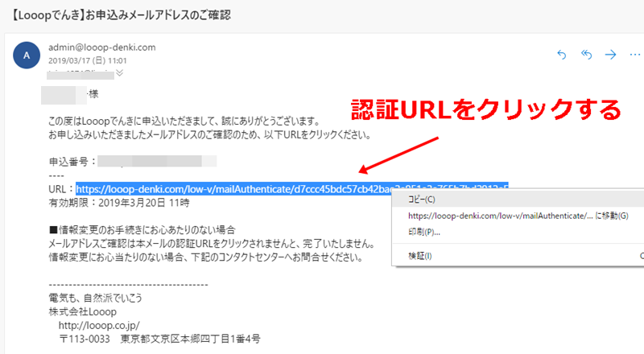Viewport: 644px width, 354px height.
Task: Click the Forward arrow icon
Action: [x=611, y=55]
